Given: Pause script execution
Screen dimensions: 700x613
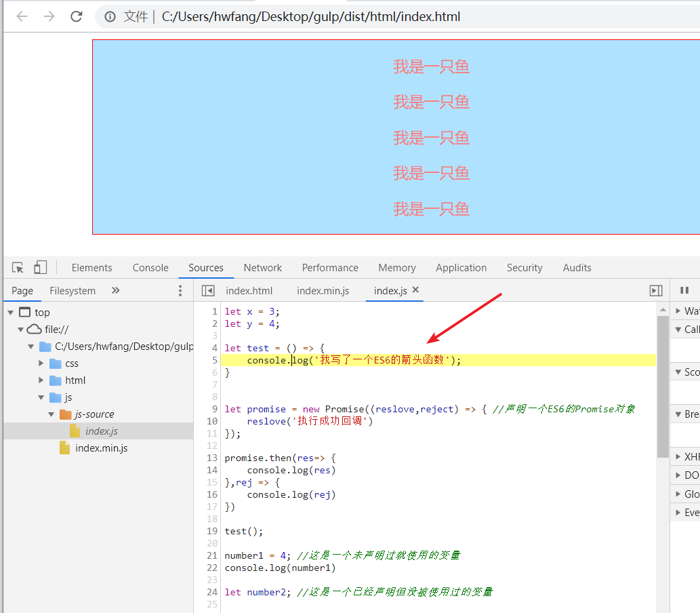Looking at the screenshot, I should pos(684,290).
